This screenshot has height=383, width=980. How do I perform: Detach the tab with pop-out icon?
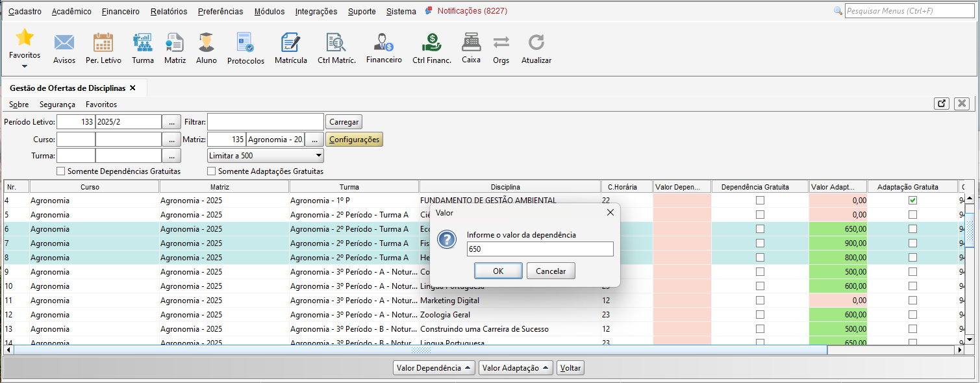942,104
